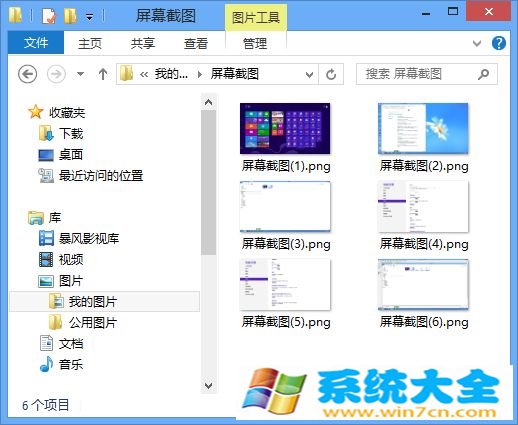Expand the arrow between 我的... and 屏幕截图

(200, 74)
